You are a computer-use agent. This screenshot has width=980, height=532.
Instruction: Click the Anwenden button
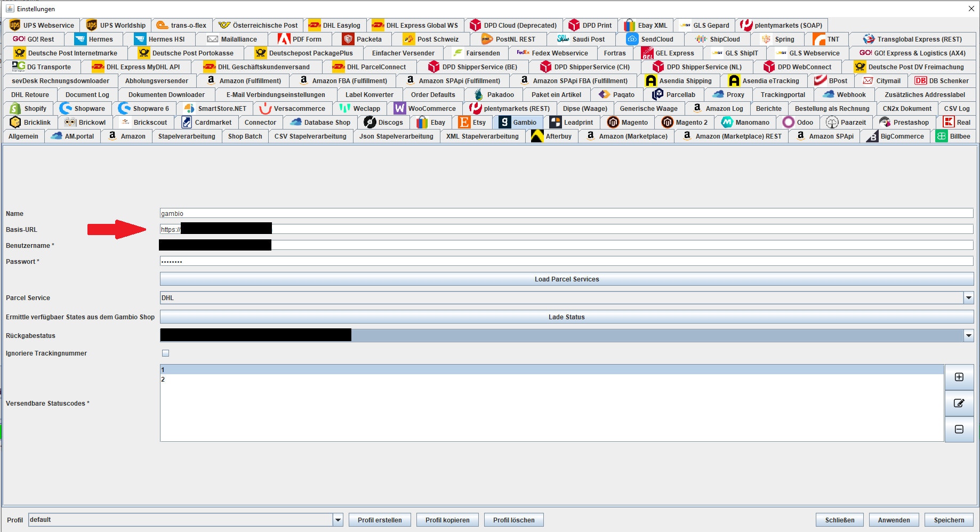click(x=894, y=520)
